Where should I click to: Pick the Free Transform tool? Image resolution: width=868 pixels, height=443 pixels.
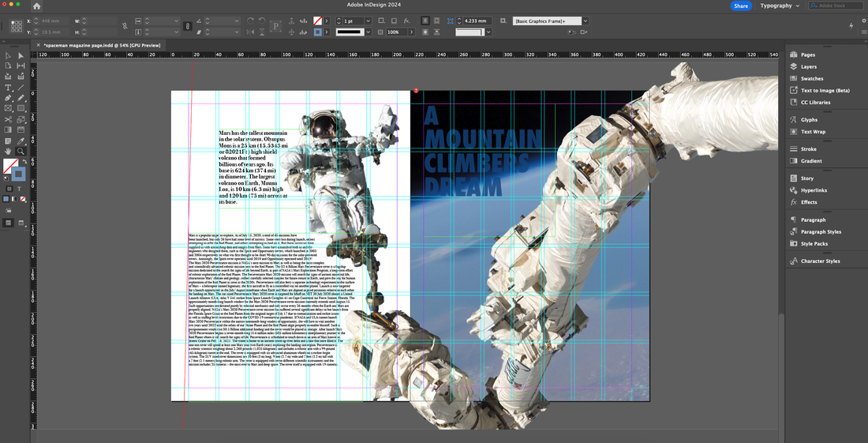[x=21, y=119]
